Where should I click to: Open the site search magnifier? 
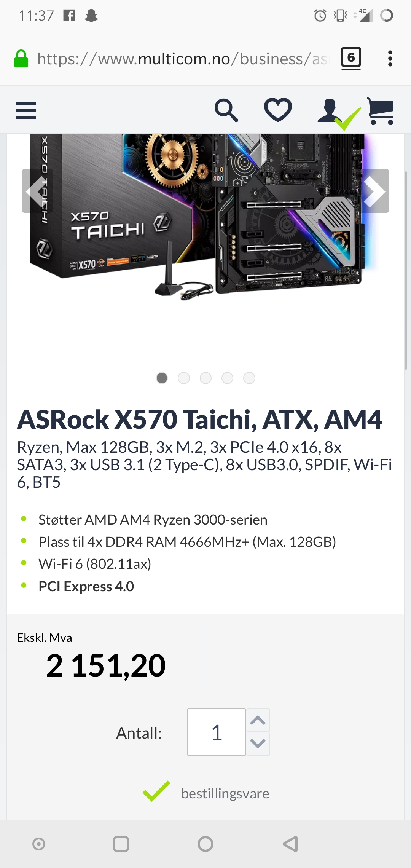click(226, 111)
